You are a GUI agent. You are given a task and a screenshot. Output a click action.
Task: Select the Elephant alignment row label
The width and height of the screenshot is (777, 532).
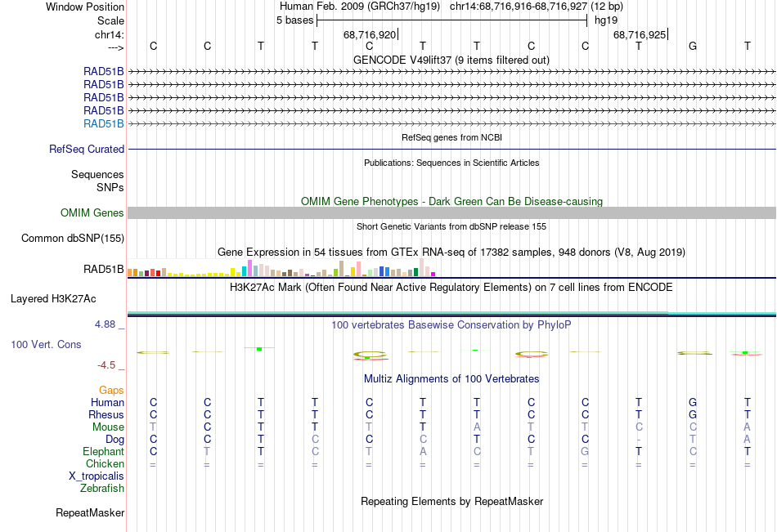click(x=104, y=451)
